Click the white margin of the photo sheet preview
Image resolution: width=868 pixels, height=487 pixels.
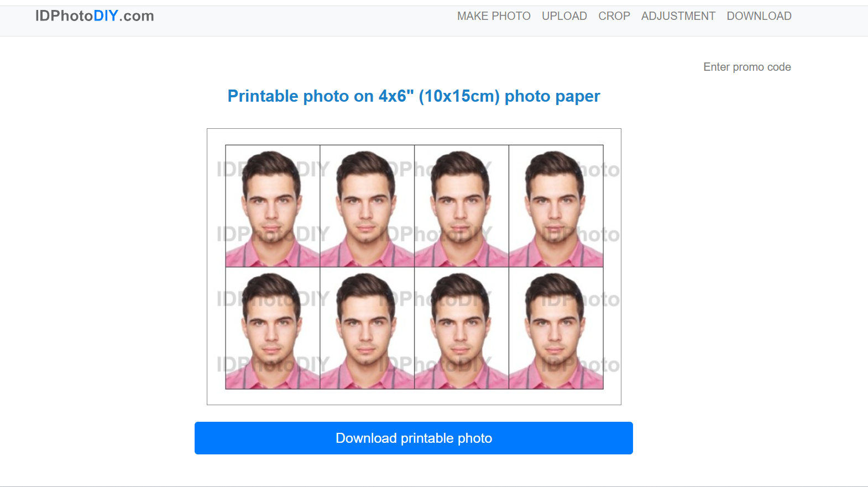[x=414, y=397]
